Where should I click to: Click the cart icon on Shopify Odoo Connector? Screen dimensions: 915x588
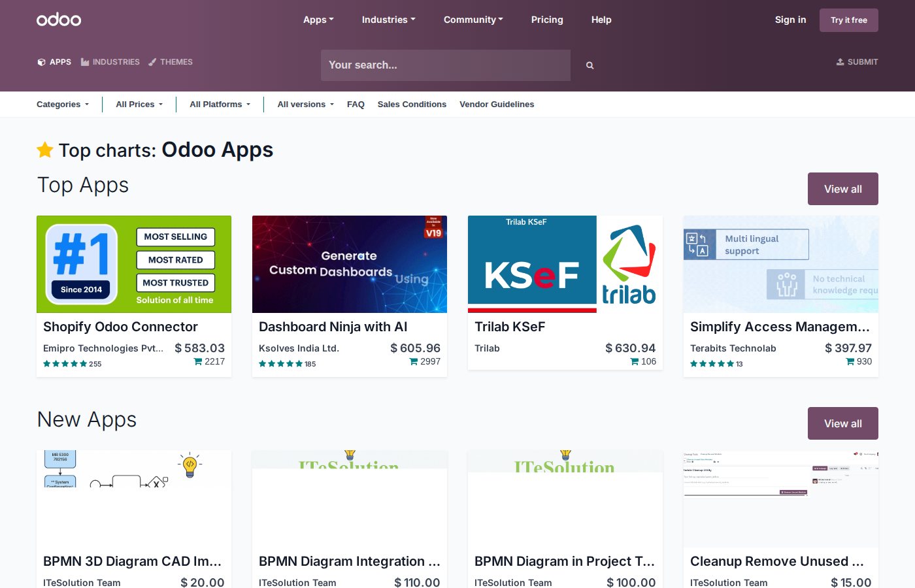coord(197,361)
